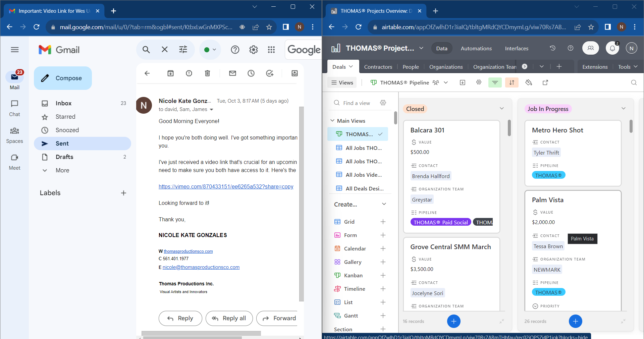Expand the Closed stack options

pos(502,108)
